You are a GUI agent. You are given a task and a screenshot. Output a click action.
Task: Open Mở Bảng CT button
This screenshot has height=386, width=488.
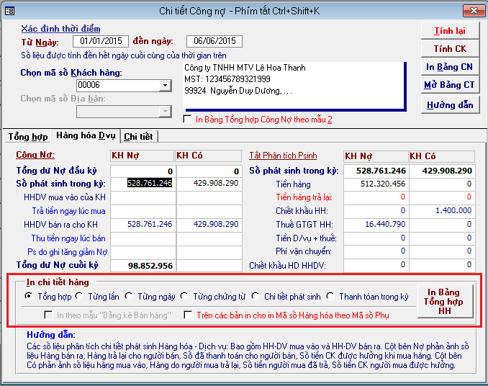click(450, 85)
